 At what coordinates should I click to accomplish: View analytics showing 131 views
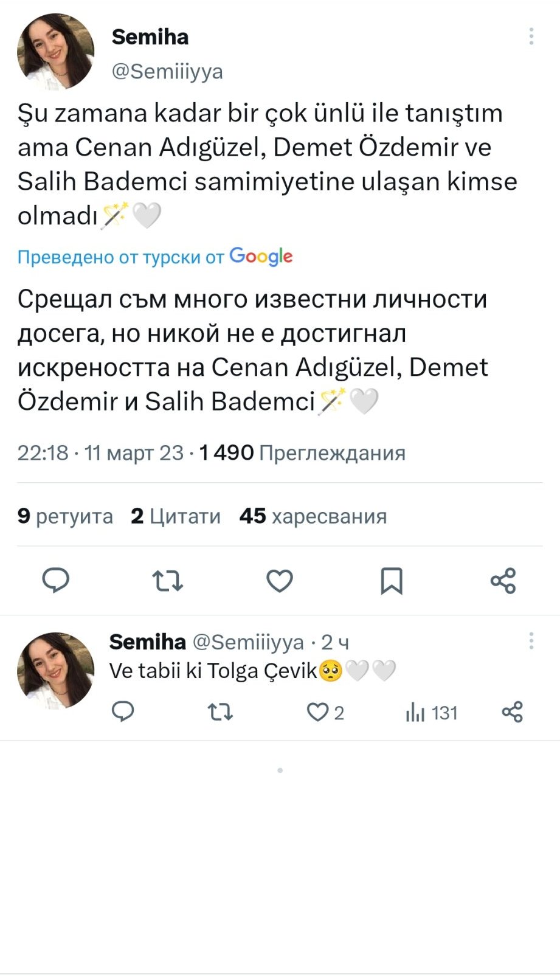[431, 712]
